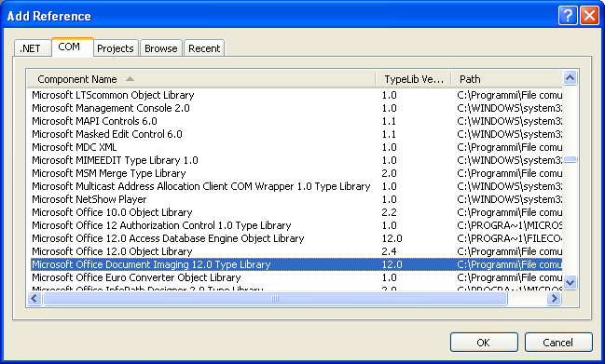
Task: Select Microsoft Office 12.0 Object Library
Action: click(296, 251)
